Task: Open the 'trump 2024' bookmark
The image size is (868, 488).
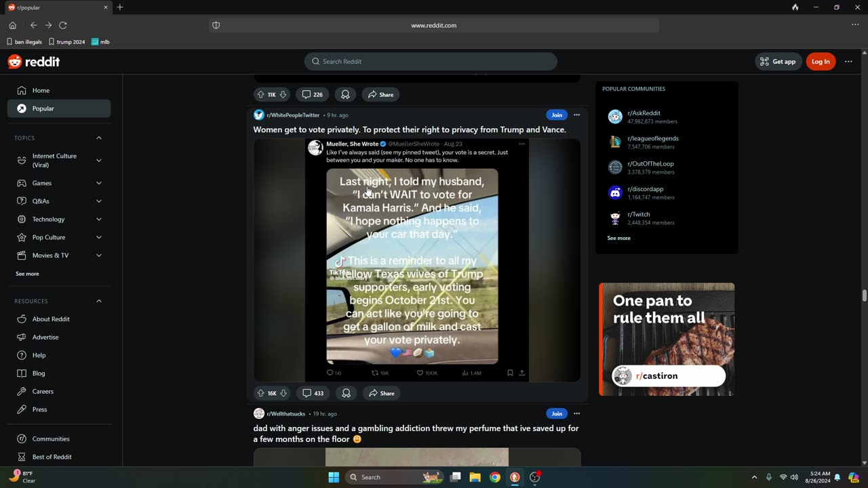Action: point(67,42)
